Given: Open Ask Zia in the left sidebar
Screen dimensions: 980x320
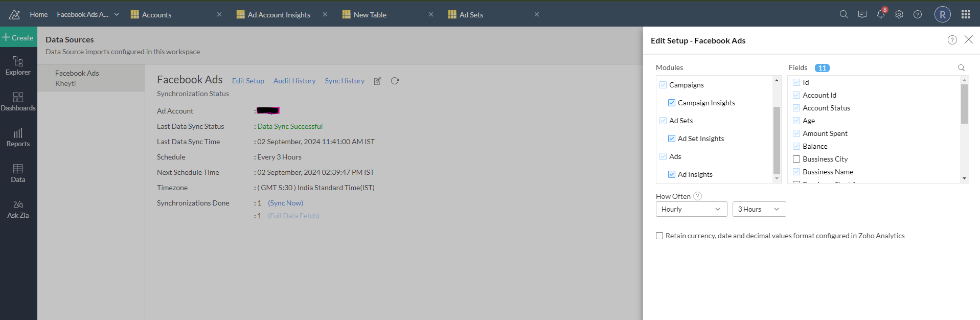Looking at the screenshot, I should [x=18, y=209].
